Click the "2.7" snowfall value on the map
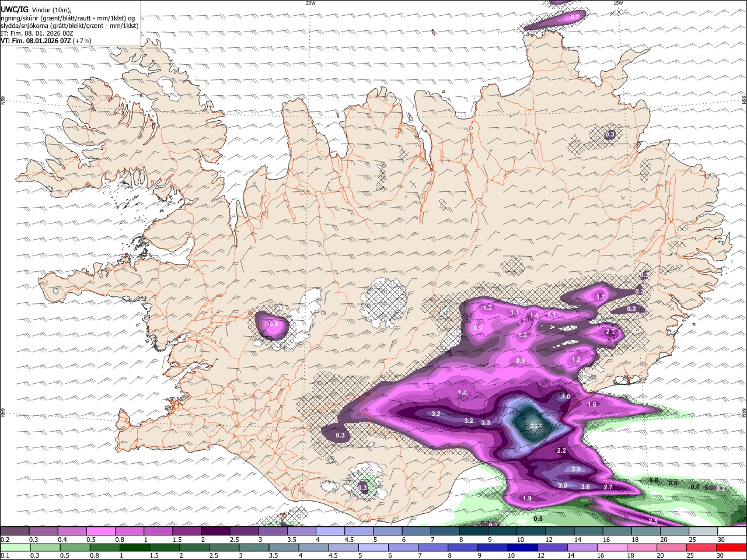This screenshot has width=747, height=560. pyautogui.click(x=608, y=487)
